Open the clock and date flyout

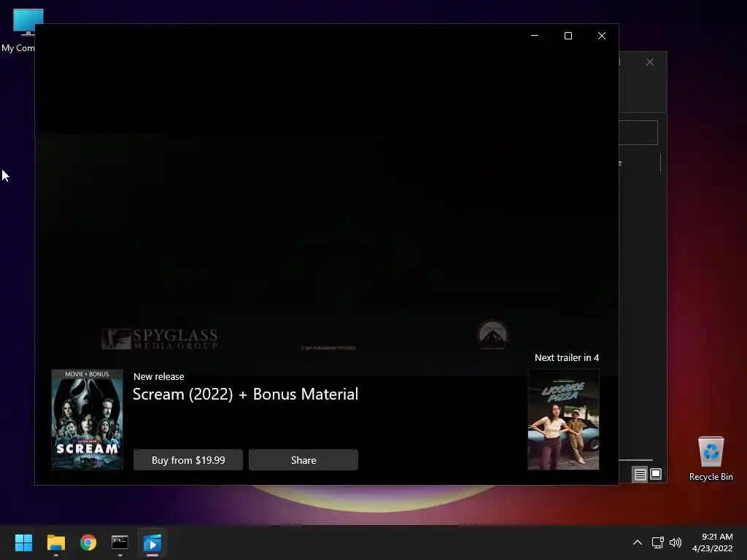(x=712, y=542)
